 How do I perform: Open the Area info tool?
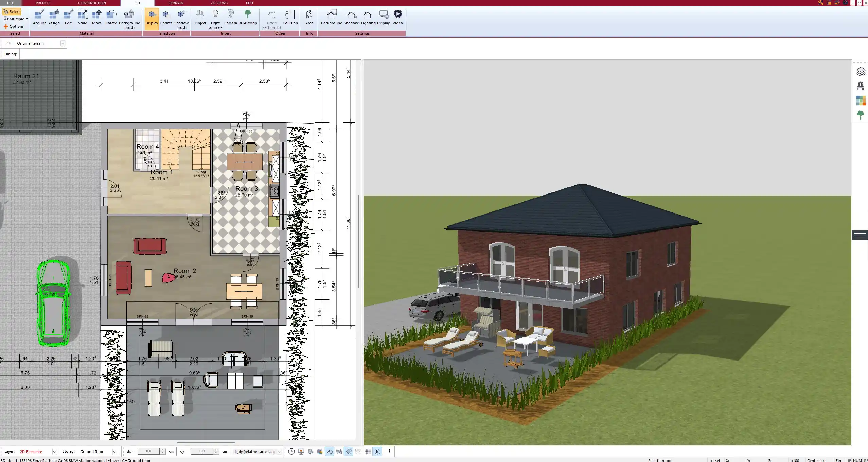click(309, 18)
